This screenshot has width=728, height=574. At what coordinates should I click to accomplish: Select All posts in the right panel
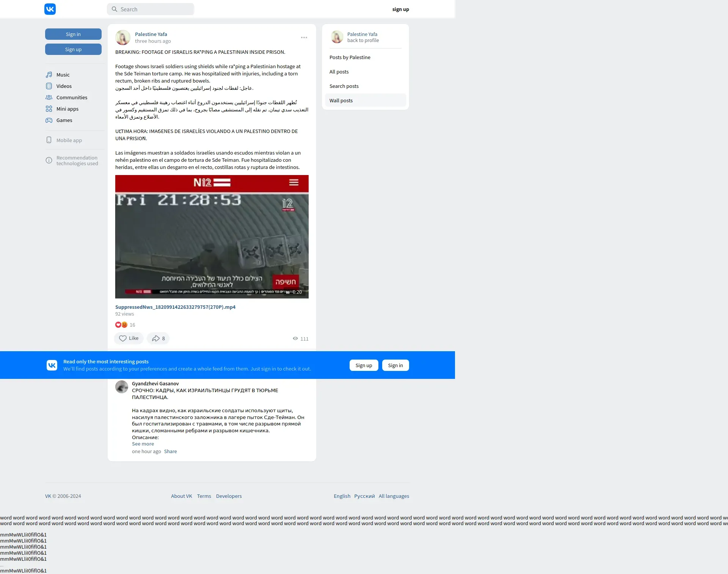pyautogui.click(x=339, y=72)
